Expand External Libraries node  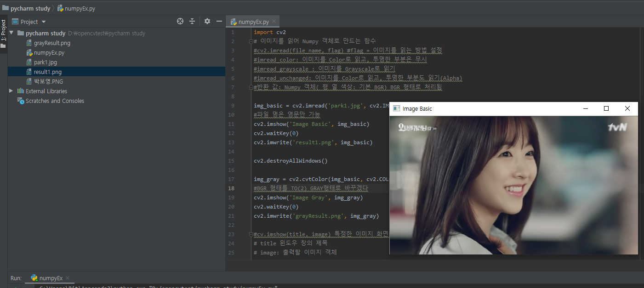11,91
